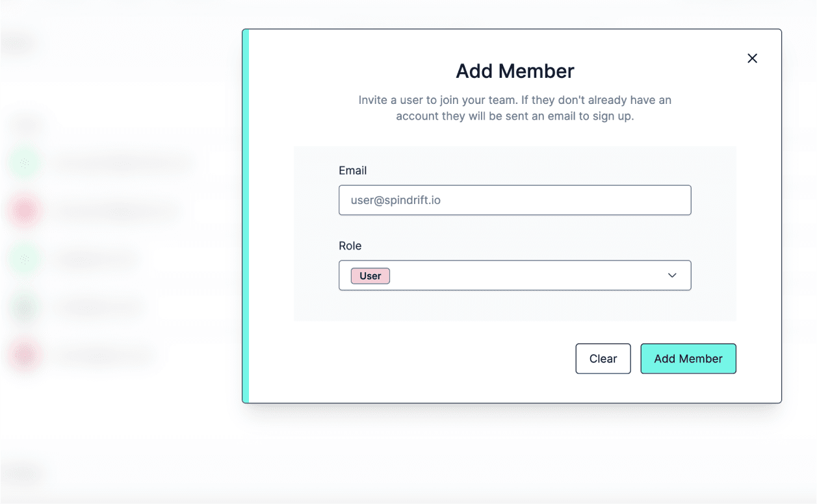This screenshot has width=817, height=504.
Task: Clear the Add Member form
Action: 603,358
